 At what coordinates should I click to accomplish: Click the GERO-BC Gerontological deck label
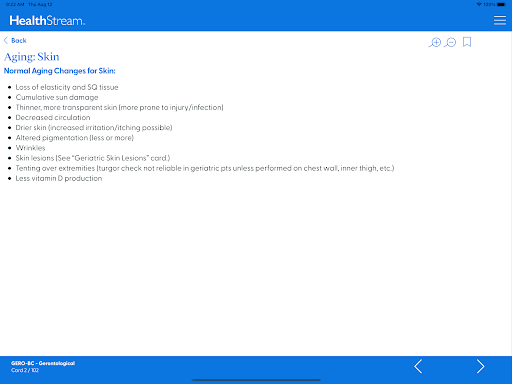click(x=43, y=363)
